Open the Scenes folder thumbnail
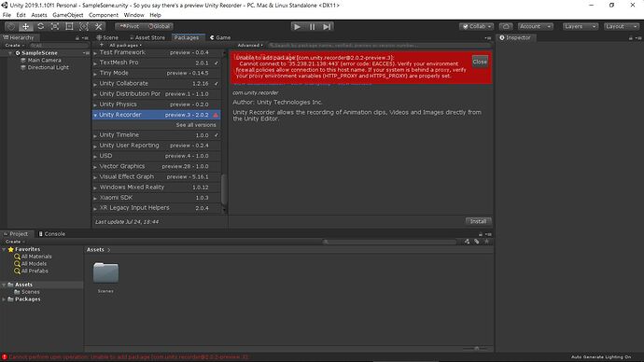 pyautogui.click(x=105, y=273)
